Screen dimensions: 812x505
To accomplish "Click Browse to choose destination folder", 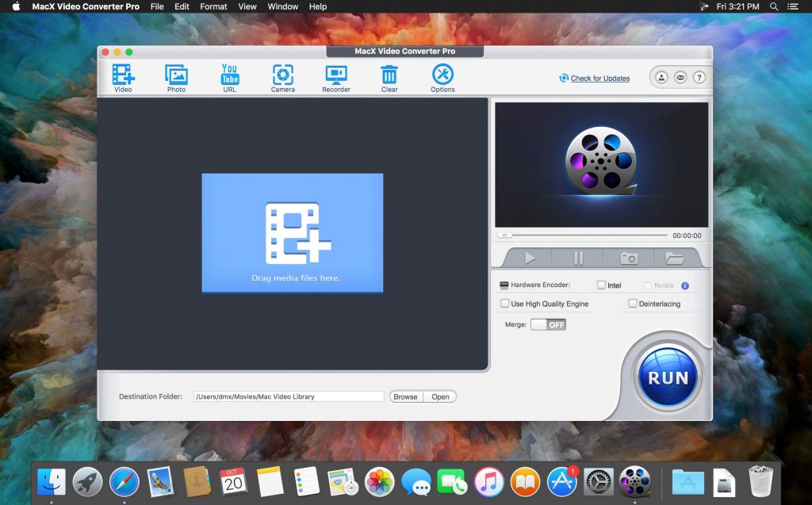I will (x=405, y=396).
